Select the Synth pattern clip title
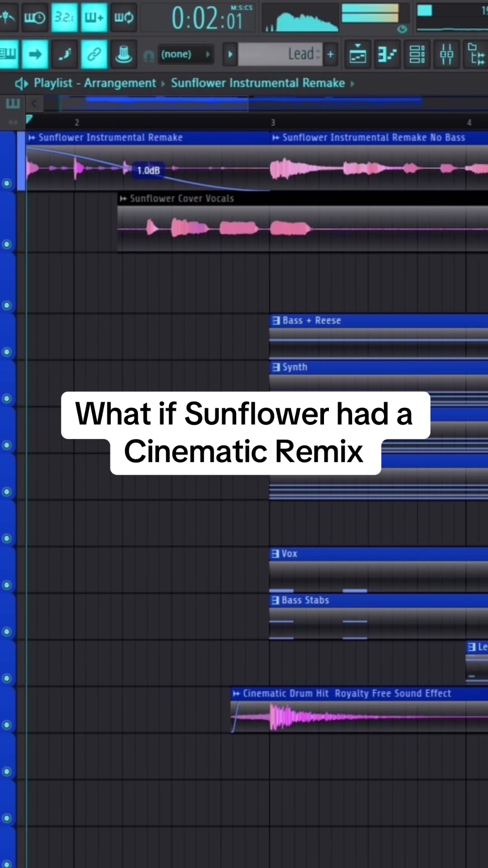Image resolution: width=488 pixels, height=868 pixels. [295, 367]
